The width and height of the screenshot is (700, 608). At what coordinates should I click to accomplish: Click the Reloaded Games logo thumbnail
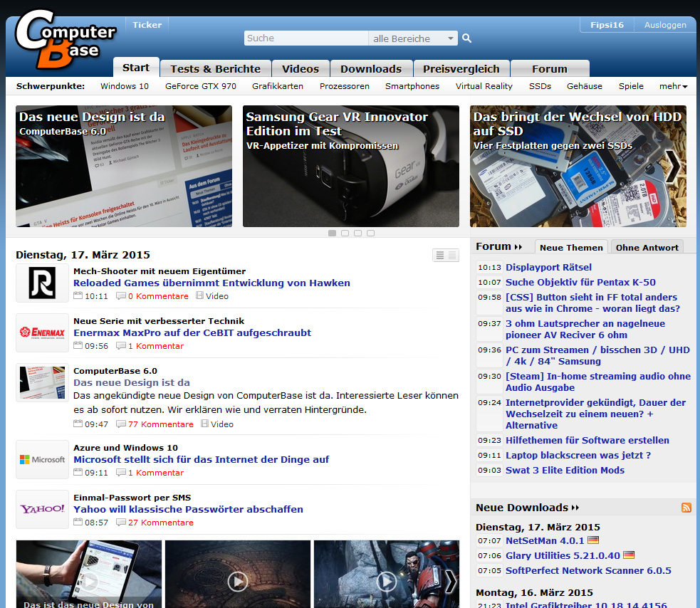[43, 283]
